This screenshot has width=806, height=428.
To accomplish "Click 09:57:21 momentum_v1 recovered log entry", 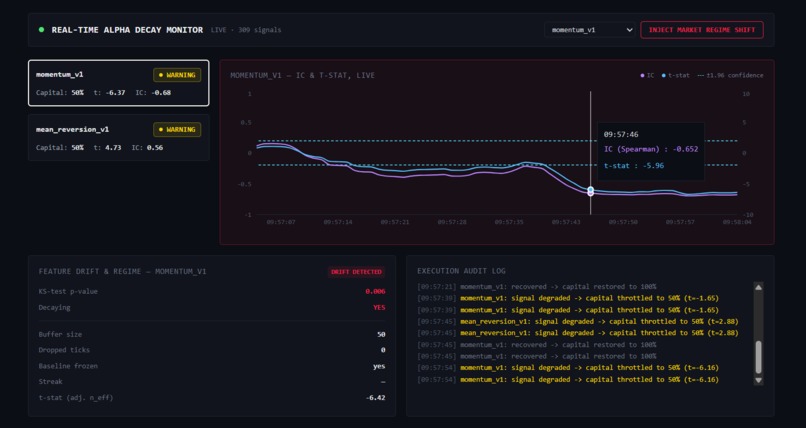I will tap(537, 287).
